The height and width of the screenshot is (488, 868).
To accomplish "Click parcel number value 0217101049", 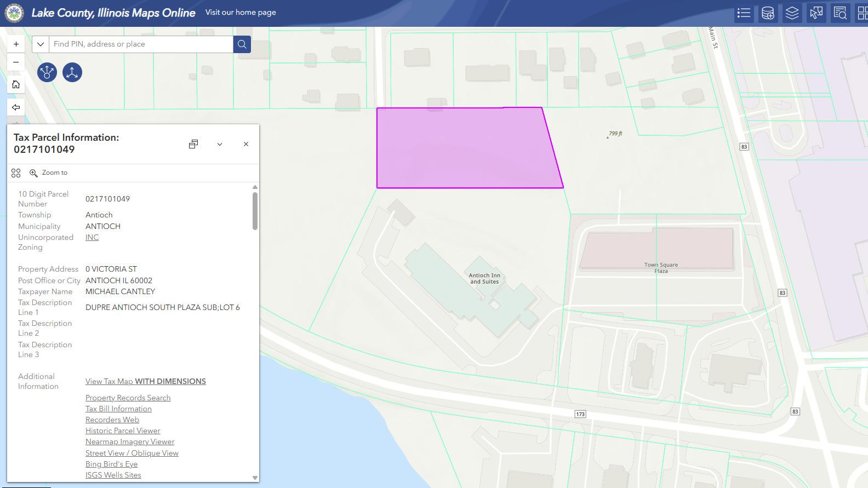I will [x=107, y=199].
